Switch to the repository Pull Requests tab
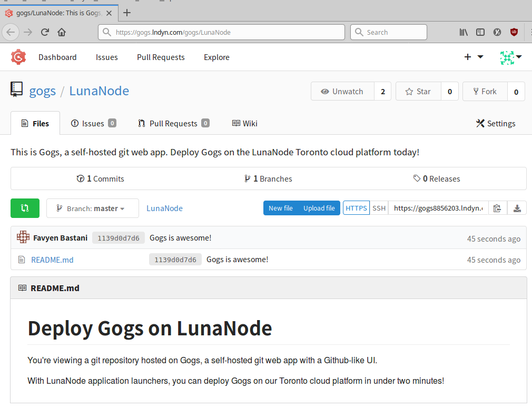The width and height of the screenshot is (532, 408). [174, 123]
